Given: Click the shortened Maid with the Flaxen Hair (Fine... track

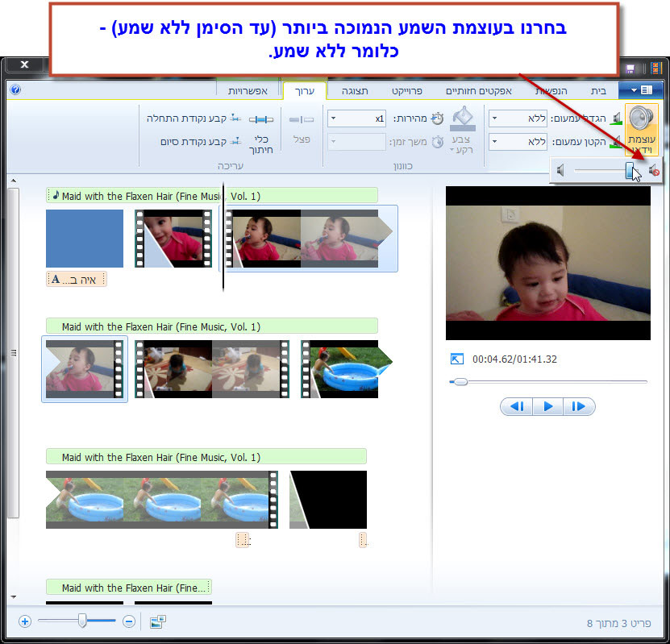Looking at the screenshot, I should pos(129,588).
